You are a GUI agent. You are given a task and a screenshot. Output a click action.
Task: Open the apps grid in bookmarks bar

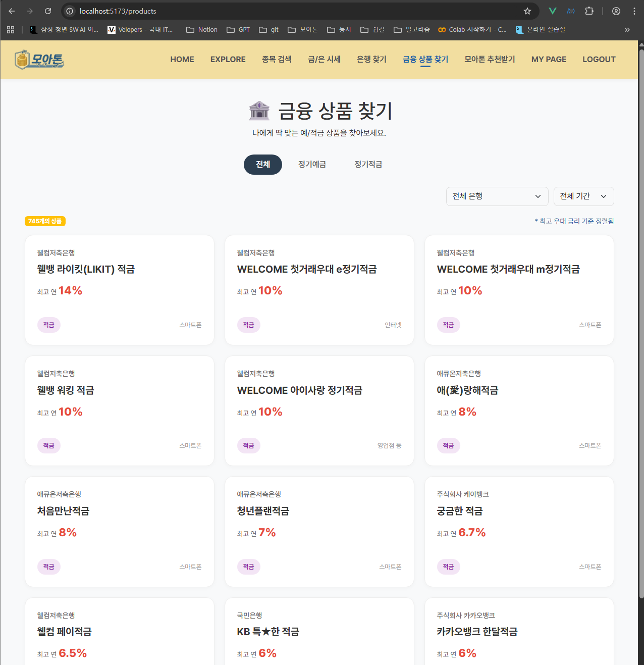pos(11,30)
